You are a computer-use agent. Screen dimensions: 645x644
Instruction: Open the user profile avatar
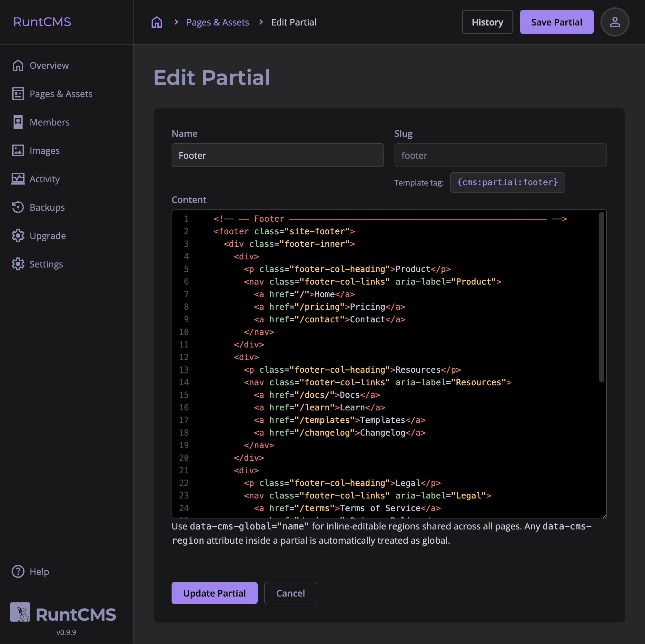point(615,22)
